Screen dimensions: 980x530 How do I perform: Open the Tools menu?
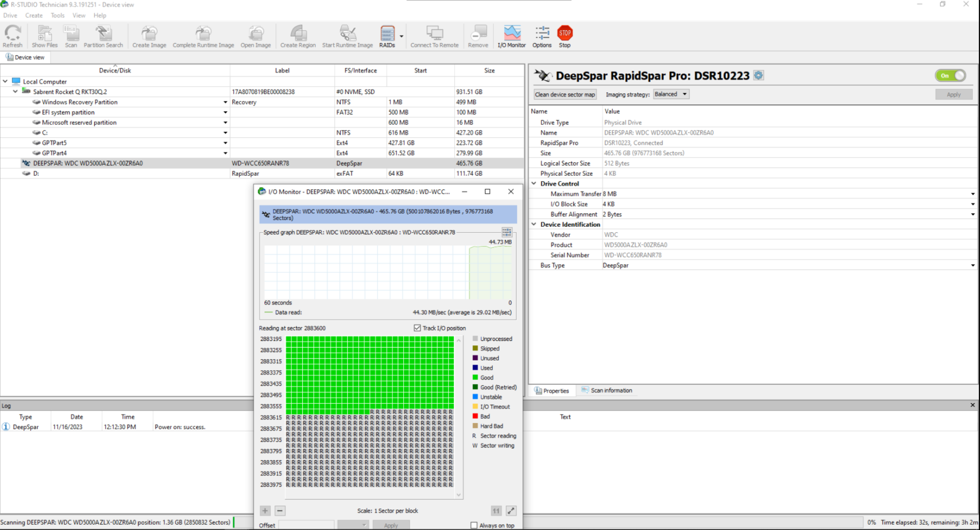(58, 15)
